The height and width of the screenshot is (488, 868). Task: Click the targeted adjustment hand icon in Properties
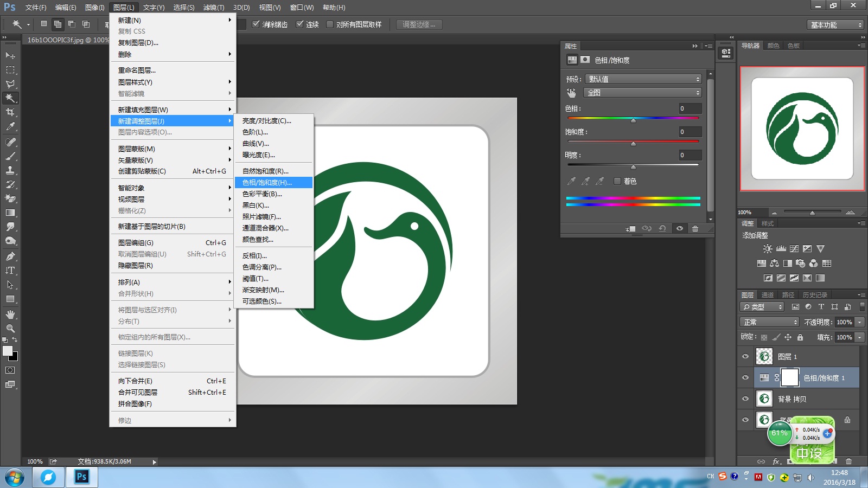pos(571,93)
